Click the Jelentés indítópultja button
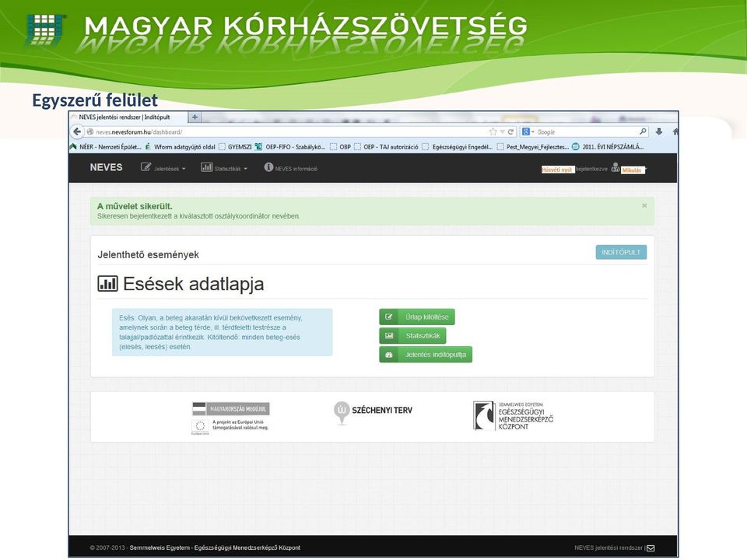Image resolution: width=747 pixels, height=560 pixels. coord(426,355)
